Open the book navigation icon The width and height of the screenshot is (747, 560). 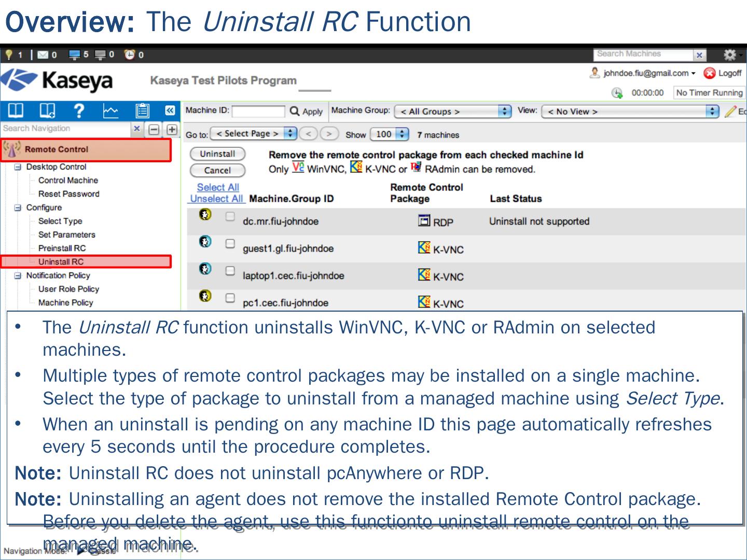pyautogui.click(x=16, y=110)
